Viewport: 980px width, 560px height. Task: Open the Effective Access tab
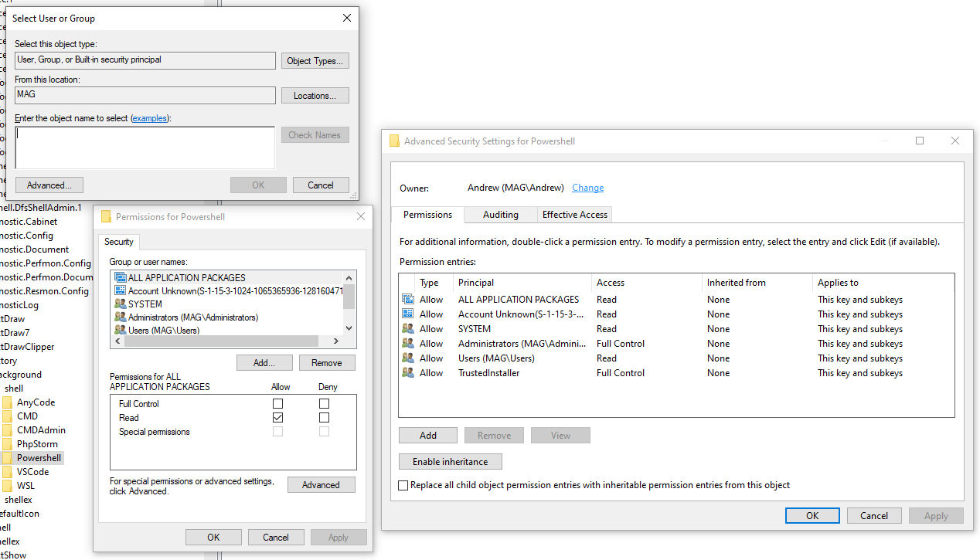click(574, 214)
